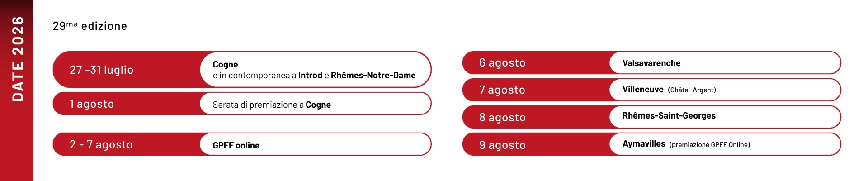Image resolution: width=868 pixels, height=181 pixels.
Task: Click the "7 agosto" date label
Action: point(502,90)
